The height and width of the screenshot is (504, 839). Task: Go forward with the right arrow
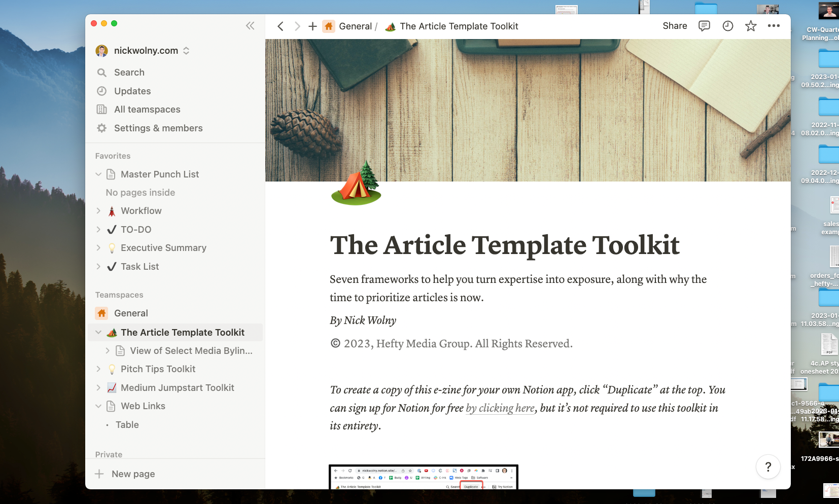coord(297,26)
